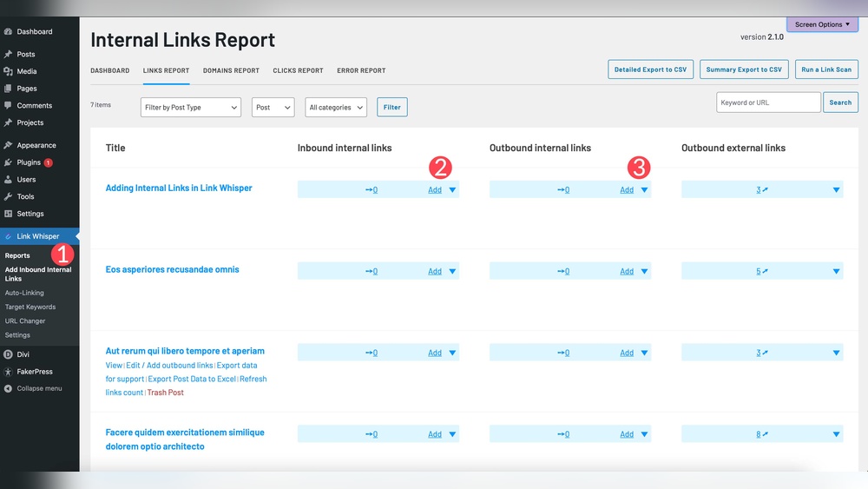
Task: Open the All categories dropdown
Action: (x=336, y=108)
